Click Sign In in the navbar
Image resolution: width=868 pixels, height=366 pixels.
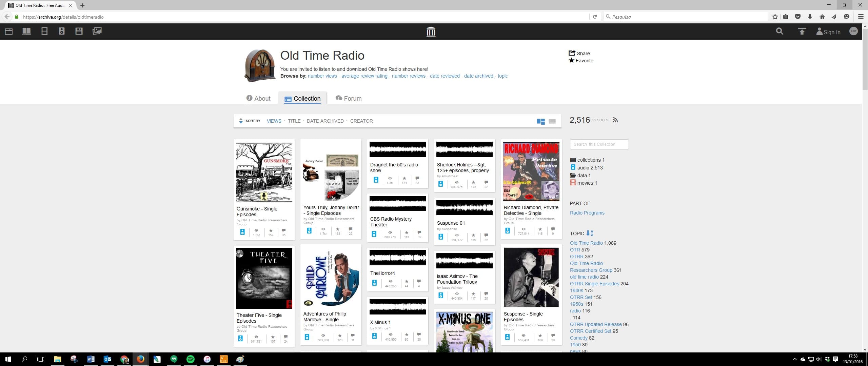pyautogui.click(x=828, y=32)
